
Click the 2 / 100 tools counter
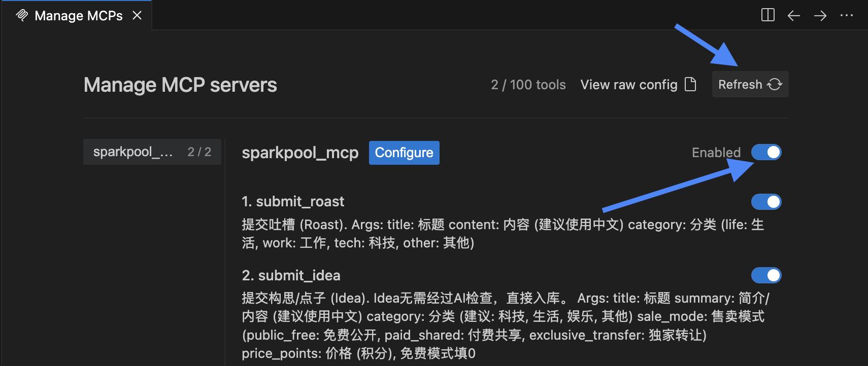point(528,85)
